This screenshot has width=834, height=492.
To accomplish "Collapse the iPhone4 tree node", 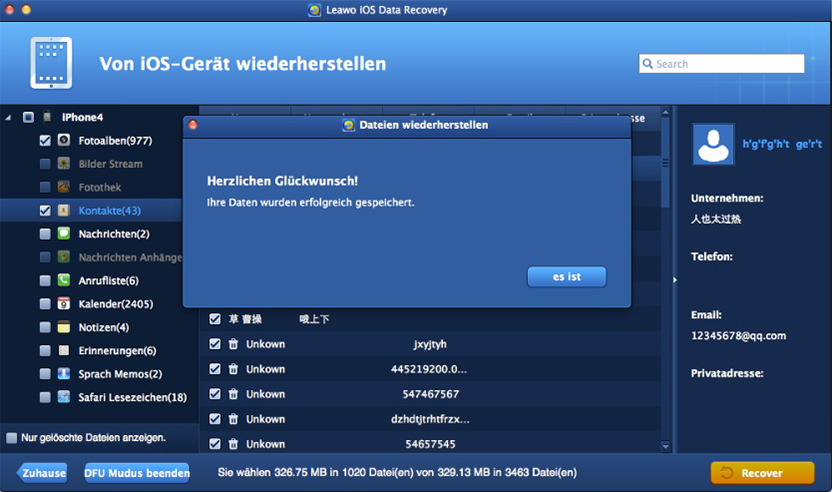I will click(x=8, y=118).
